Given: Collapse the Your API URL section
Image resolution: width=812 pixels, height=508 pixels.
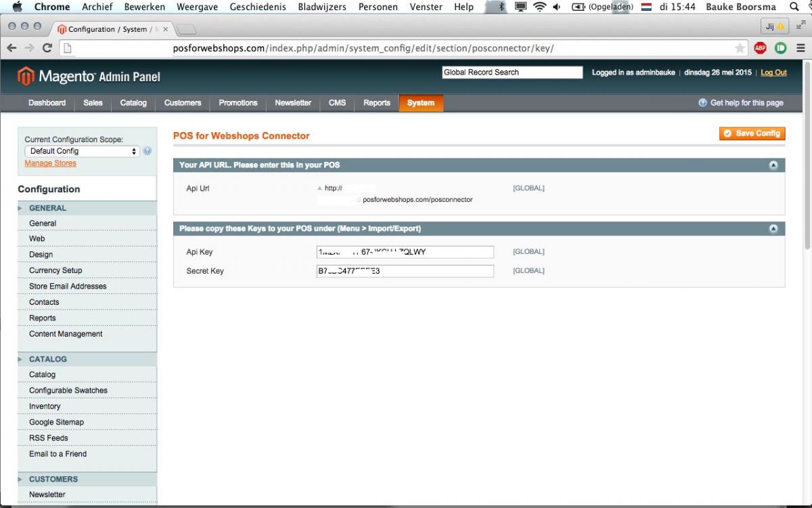Looking at the screenshot, I should (773, 165).
